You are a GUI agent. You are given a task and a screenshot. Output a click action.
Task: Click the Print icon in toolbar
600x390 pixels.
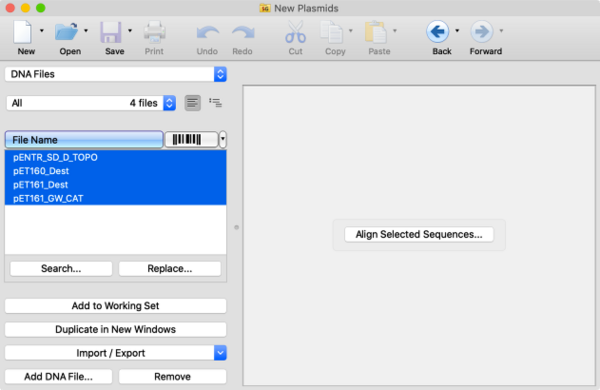(x=155, y=32)
